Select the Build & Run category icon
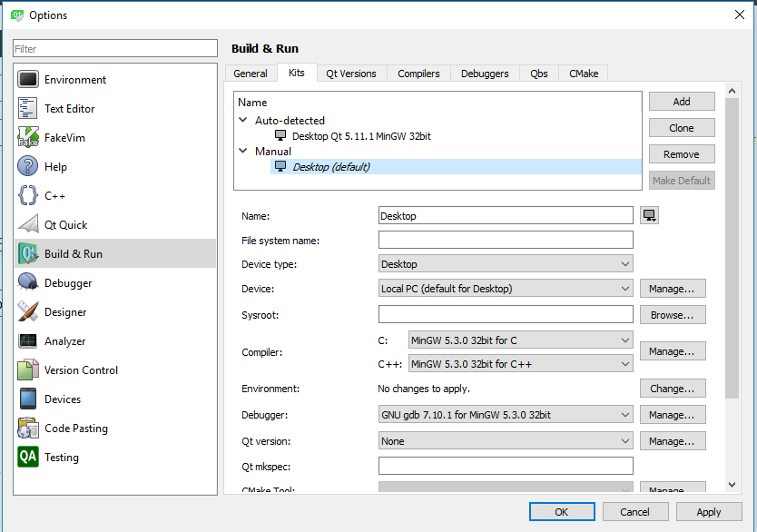This screenshot has height=532, width=757. (x=28, y=253)
